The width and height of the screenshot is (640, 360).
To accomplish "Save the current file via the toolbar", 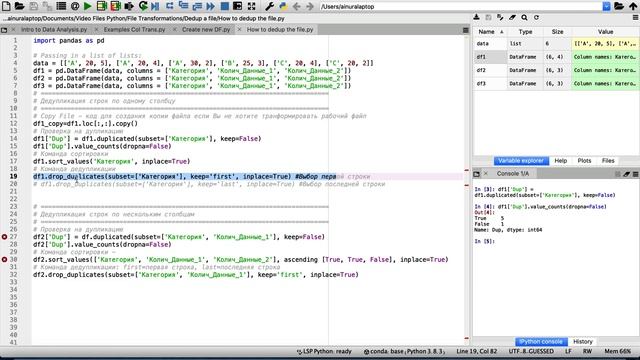I will pyautogui.click(x=33, y=6).
